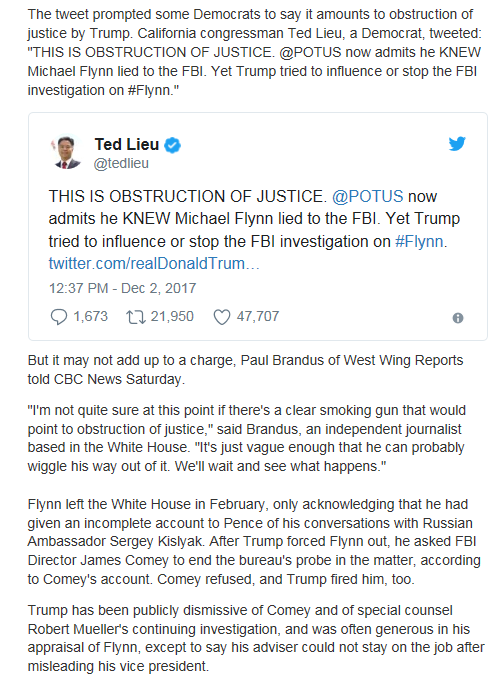Click the 47,707 likes count

coord(258,316)
